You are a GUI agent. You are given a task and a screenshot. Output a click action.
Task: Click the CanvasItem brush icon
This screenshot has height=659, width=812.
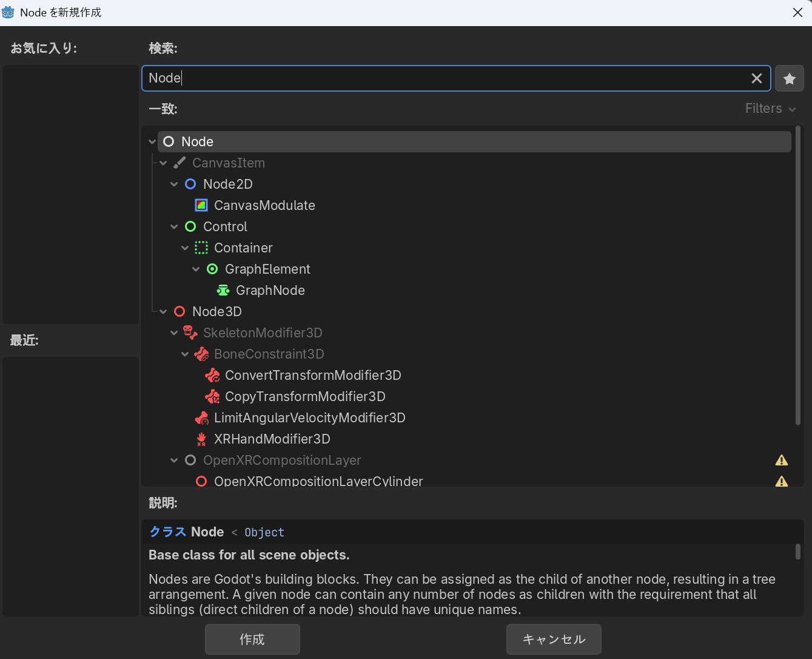click(180, 163)
